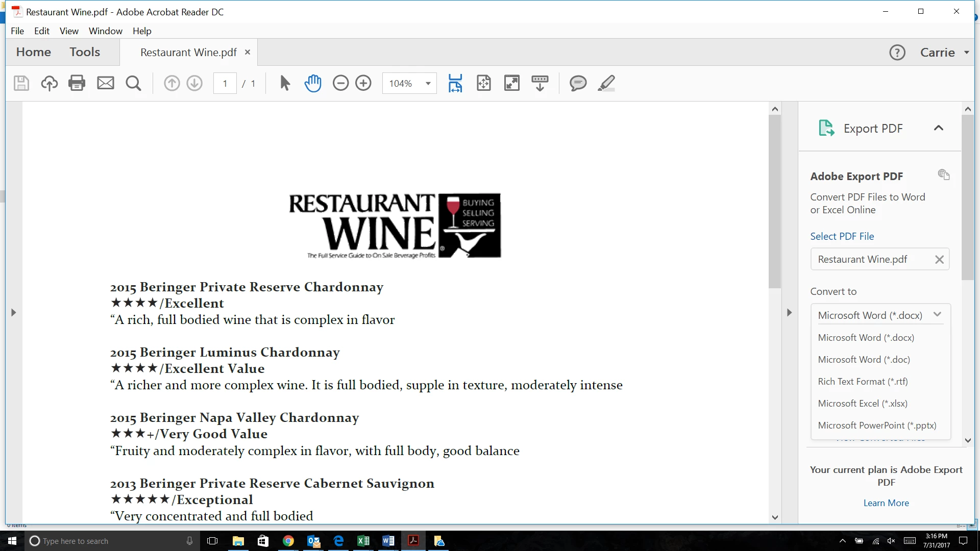
Task: Click the upload to cloud icon
Action: pos(49,83)
